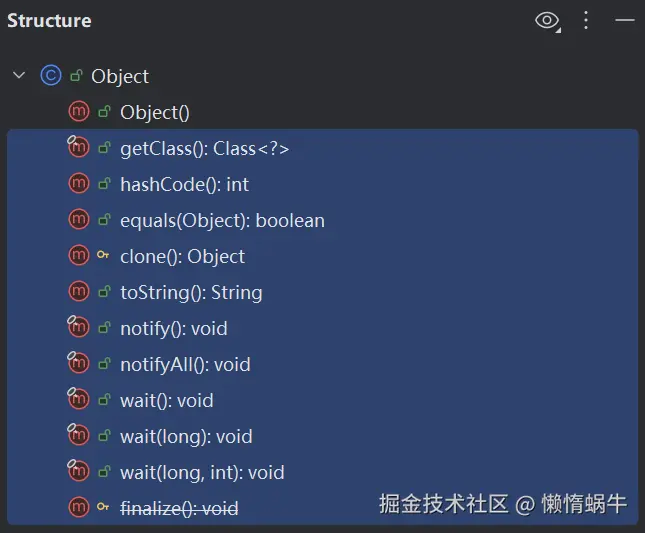Click the notify() native method icon

pyautogui.click(x=79, y=328)
